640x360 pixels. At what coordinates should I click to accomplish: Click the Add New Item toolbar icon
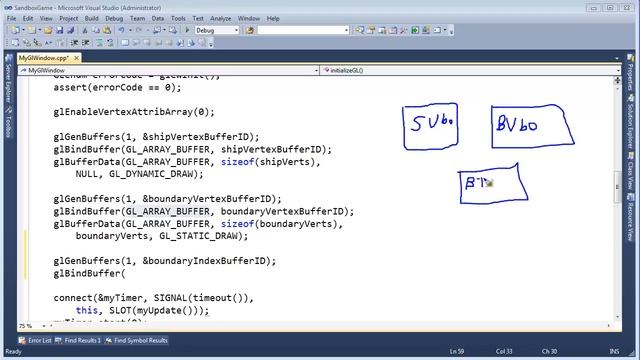[x=32, y=30]
